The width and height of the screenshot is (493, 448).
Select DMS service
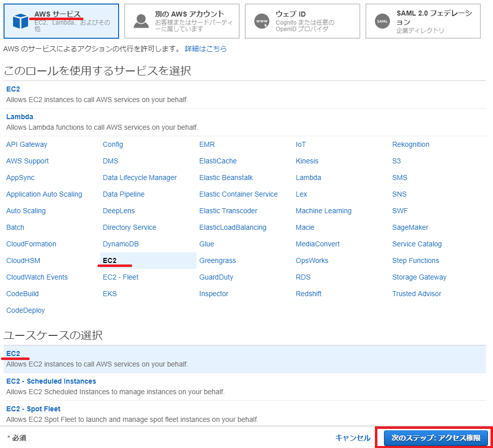[x=111, y=161]
